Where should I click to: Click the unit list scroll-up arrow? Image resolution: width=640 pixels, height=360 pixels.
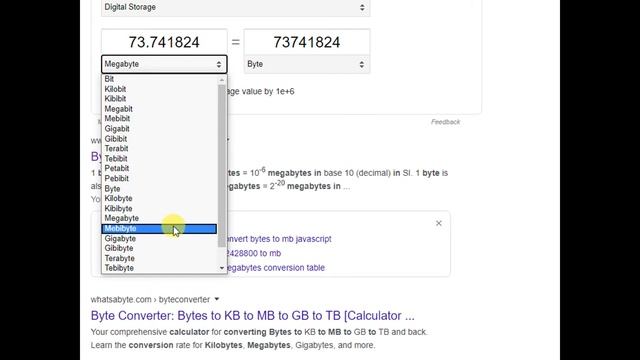click(x=222, y=80)
